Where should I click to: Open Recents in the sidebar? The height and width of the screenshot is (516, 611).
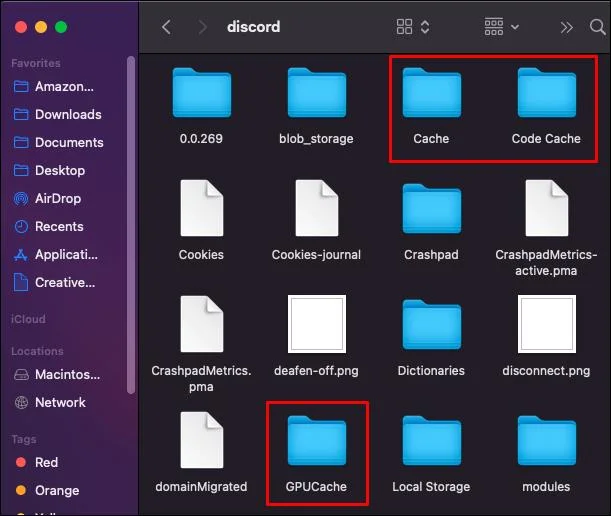click(x=48, y=226)
